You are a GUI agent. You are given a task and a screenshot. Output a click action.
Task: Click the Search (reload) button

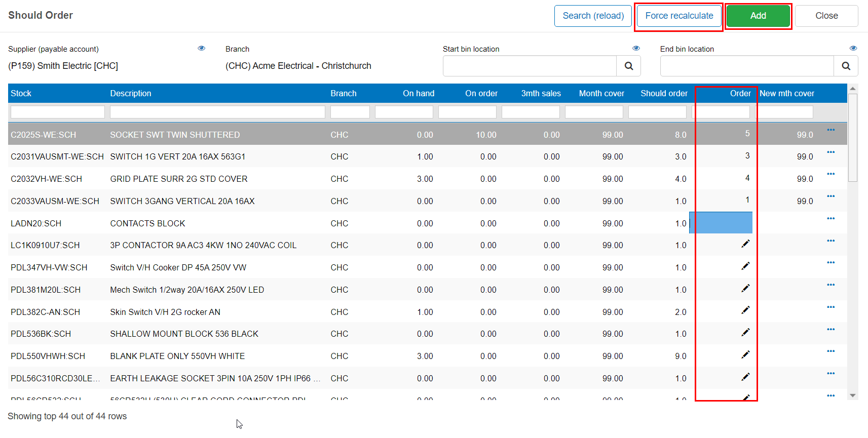pyautogui.click(x=593, y=16)
